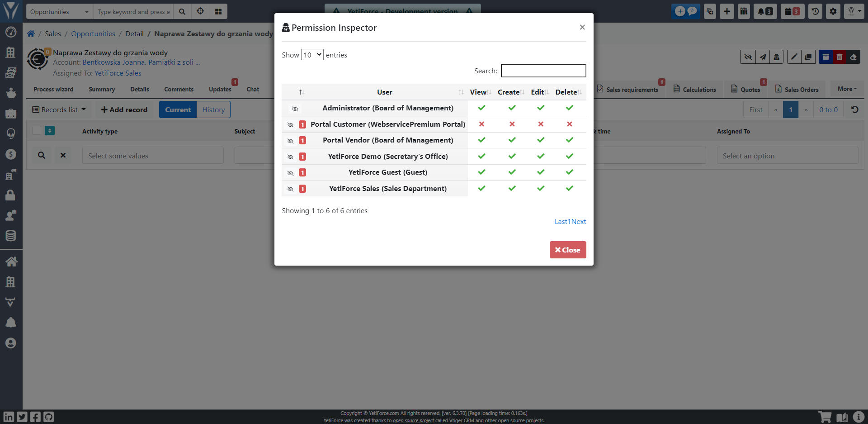Click the global keyword search field

(133, 12)
